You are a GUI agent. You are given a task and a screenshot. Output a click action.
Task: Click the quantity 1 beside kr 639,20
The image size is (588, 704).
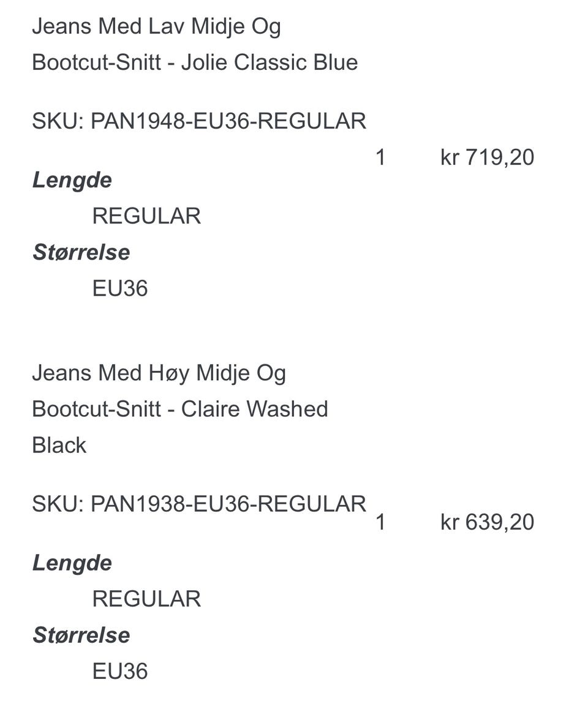coord(380,522)
